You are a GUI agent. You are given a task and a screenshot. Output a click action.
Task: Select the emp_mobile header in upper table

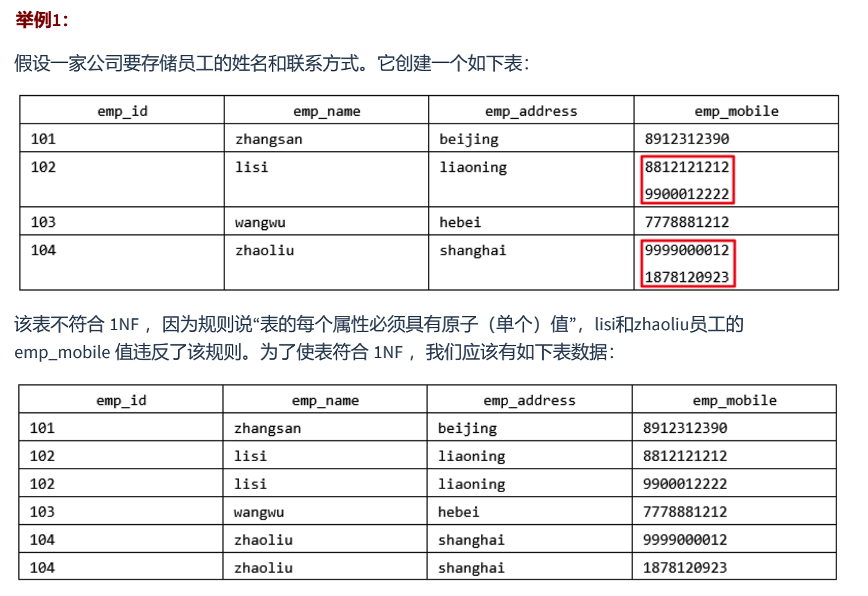pyautogui.click(x=736, y=111)
